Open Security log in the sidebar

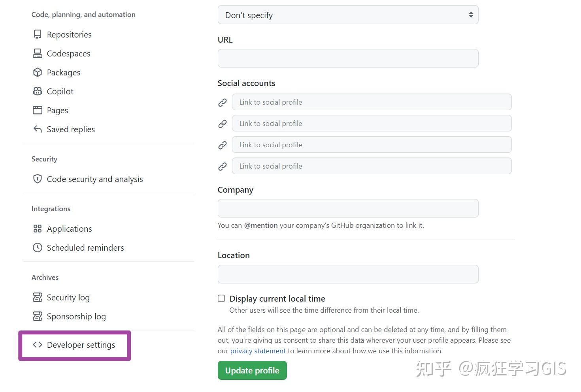point(68,297)
